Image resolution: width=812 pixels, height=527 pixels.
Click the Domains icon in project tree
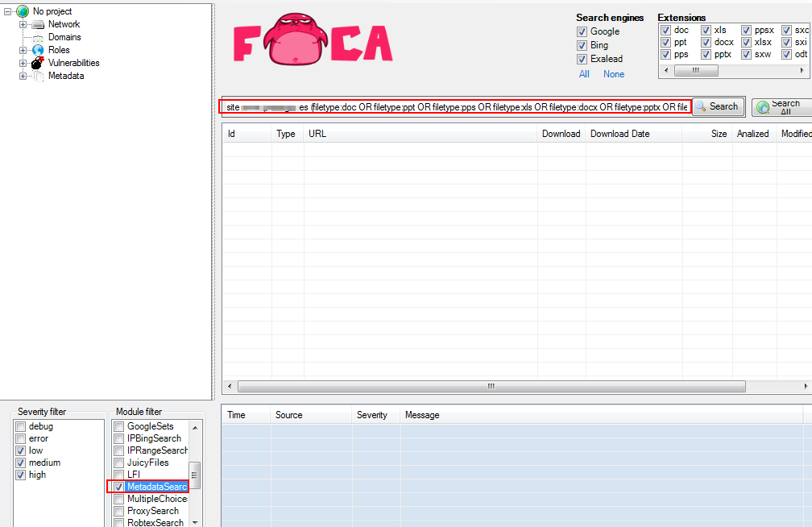click(x=38, y=37)
